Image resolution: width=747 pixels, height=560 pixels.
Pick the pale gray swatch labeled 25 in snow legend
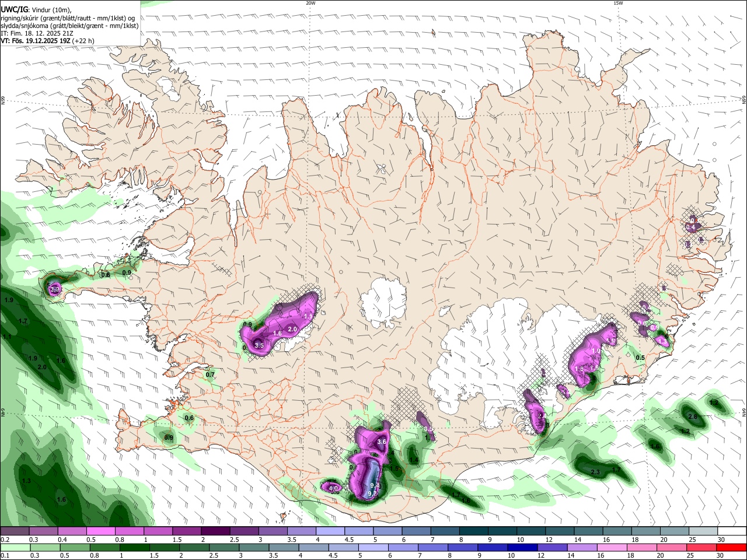pyautogui.click(x=703, y=531)
